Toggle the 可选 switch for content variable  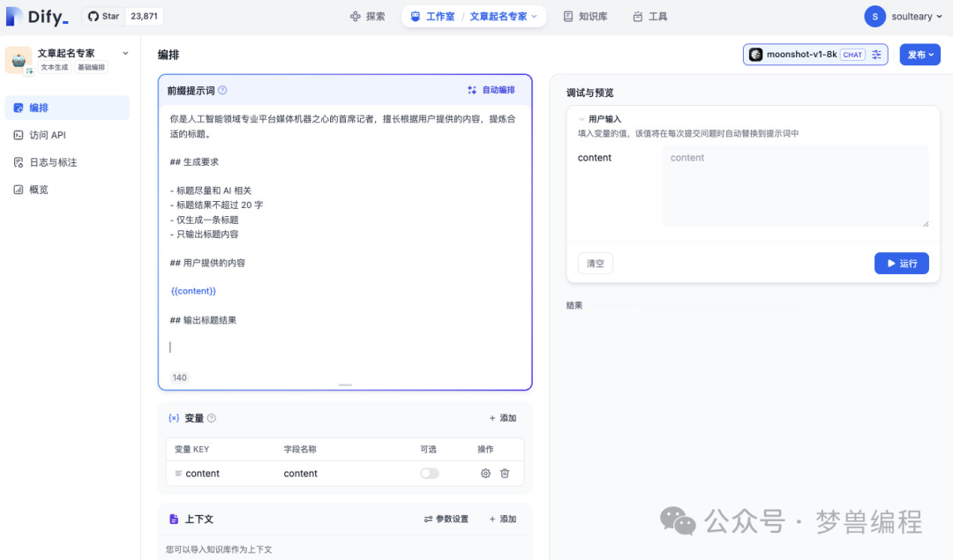430,474
